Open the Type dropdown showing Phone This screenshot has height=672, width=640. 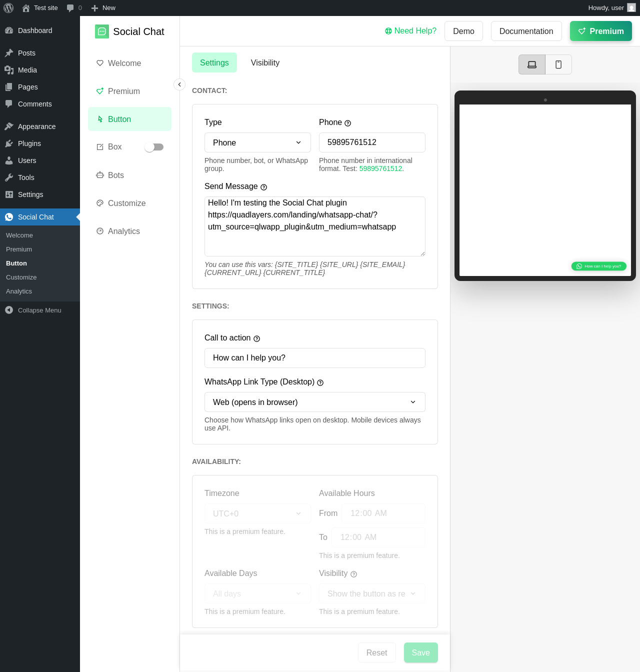coord(257,142)
